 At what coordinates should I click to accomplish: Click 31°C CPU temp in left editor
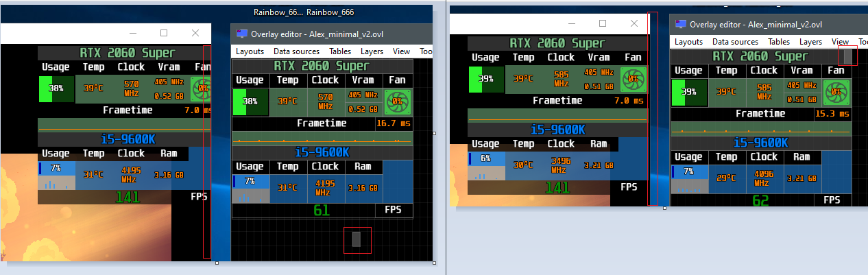point(287,189)
